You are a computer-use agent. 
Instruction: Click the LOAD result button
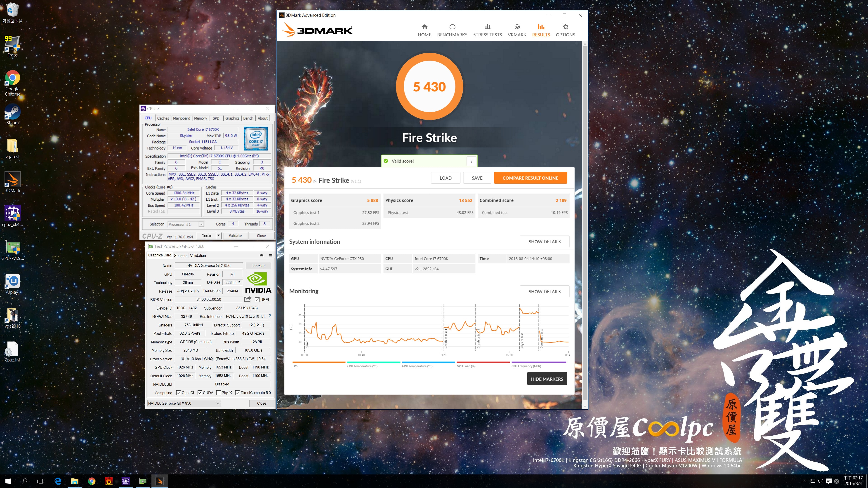(446, 178)
